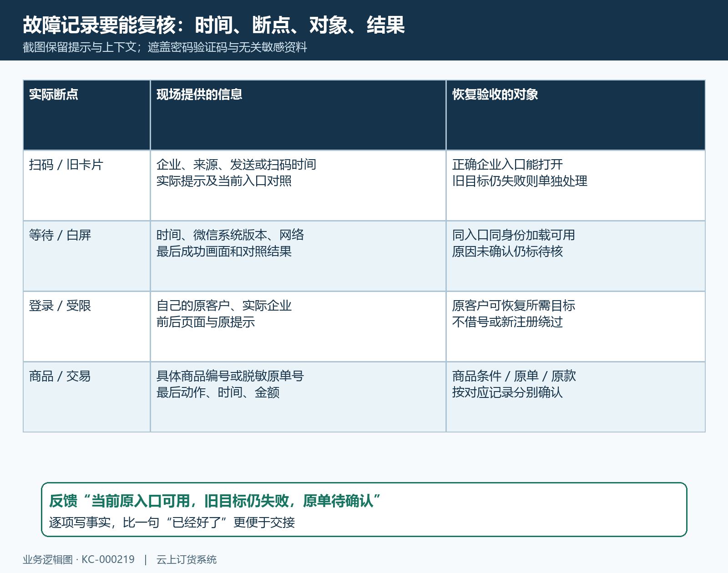Image resolution: width=728 pixels, height=573 pixels.
Task: Select the 登录 / 受限 cell
Action: point(86,327)
